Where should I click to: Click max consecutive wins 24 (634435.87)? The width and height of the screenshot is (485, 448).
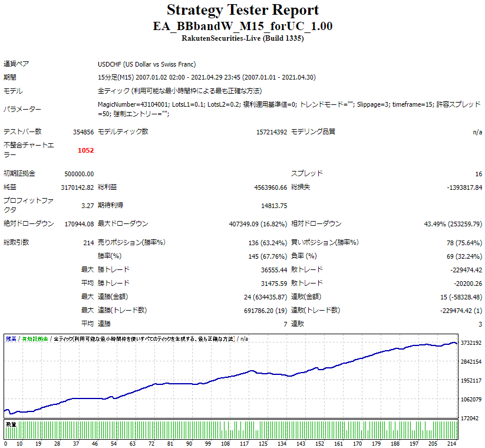[265, 297]
